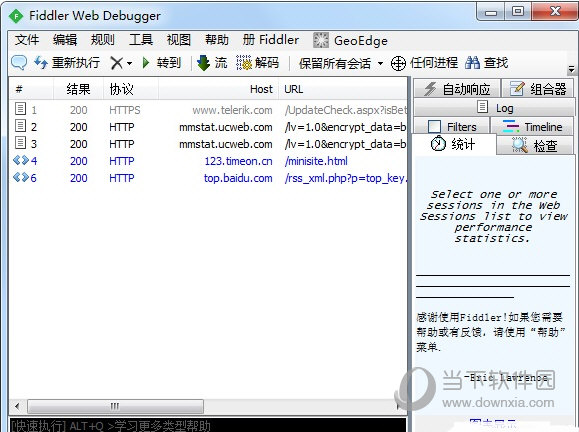Click the stopwatch icon on 统计 tab
Image resolution: width=579 pixels, height=432 pixels.
438,144
